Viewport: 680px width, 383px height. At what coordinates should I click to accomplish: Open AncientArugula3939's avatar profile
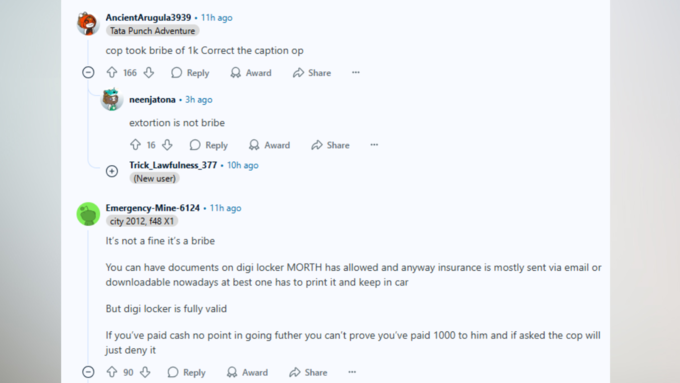[88, 23]
